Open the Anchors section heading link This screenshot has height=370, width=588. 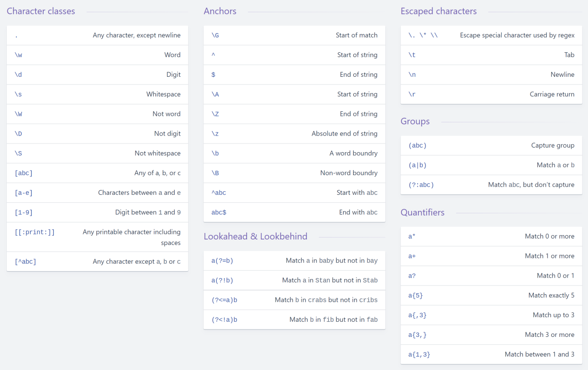coord(220,11)
